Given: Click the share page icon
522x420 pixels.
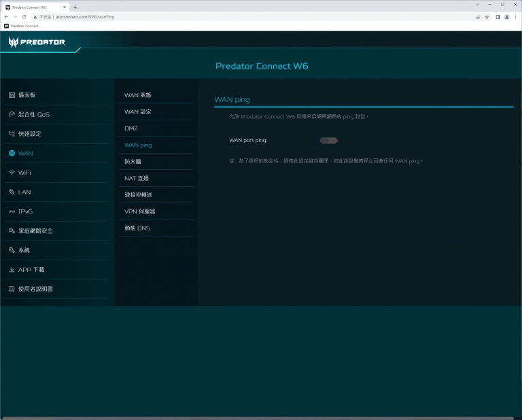Looking at the screenshot, I should [478, 17].
